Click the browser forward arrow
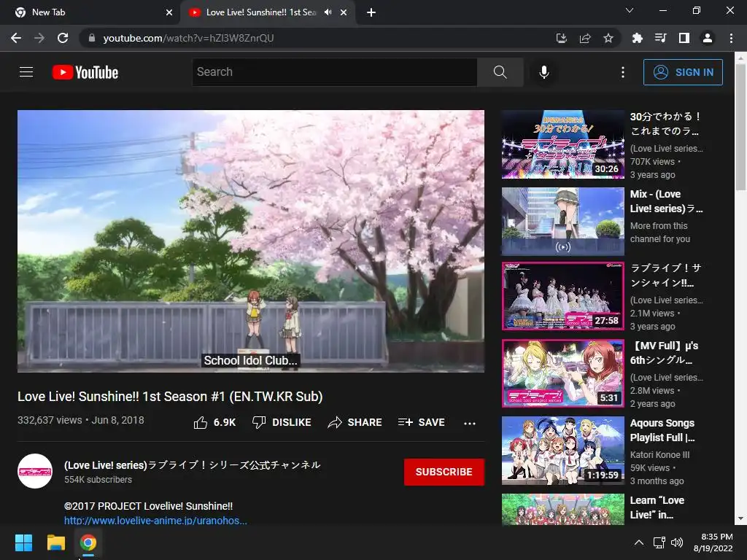The width and height of the screenshot is (747, 560). 39,38
